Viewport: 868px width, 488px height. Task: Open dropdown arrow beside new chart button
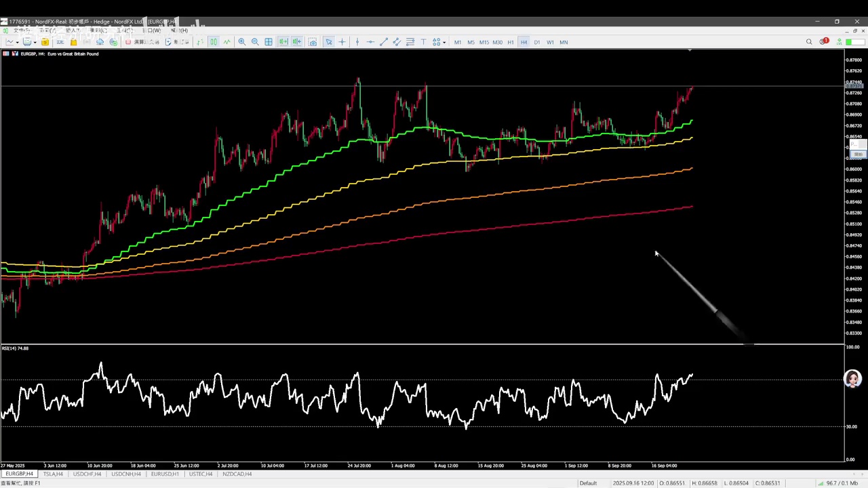[x=17, y=42]
